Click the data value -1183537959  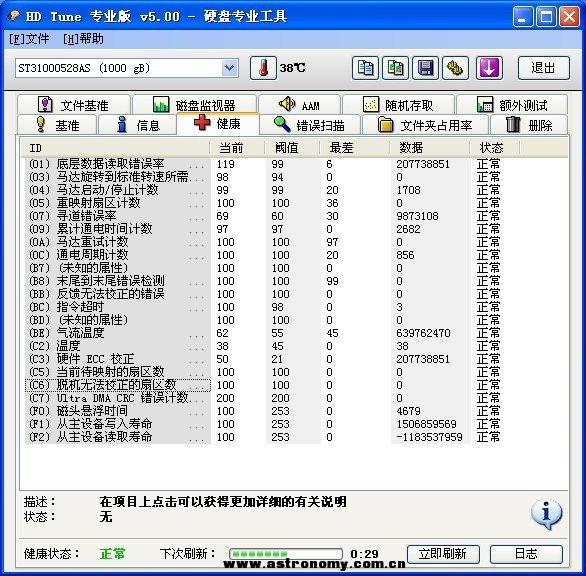point(429,437)
